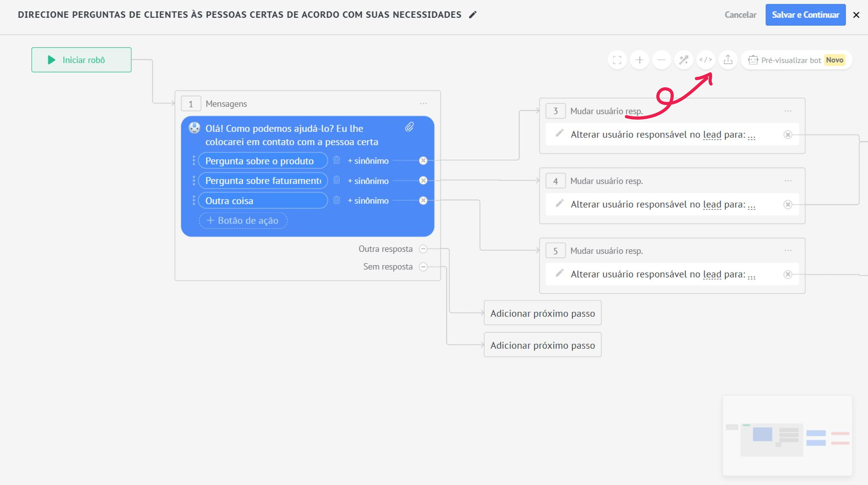Add synonym to 'Pergunta sobre faturamento' button
868x485 pixels.
(x=368, y=181)
